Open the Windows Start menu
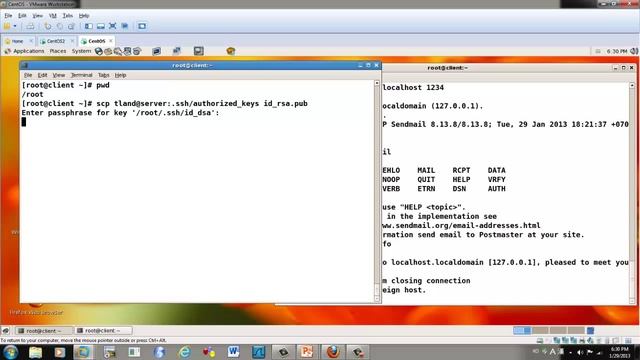This screenshot has width=640, height=360. tap(11, 352)
